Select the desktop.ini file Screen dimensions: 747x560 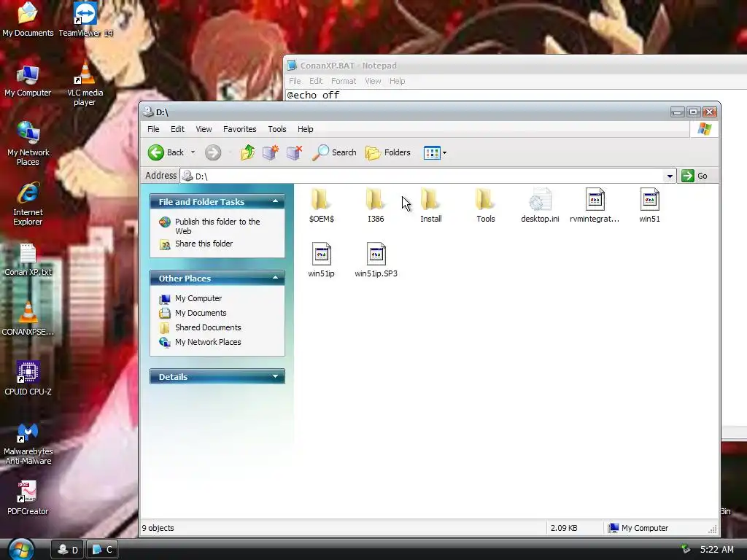pyautogui.click(x=540, y=205)
